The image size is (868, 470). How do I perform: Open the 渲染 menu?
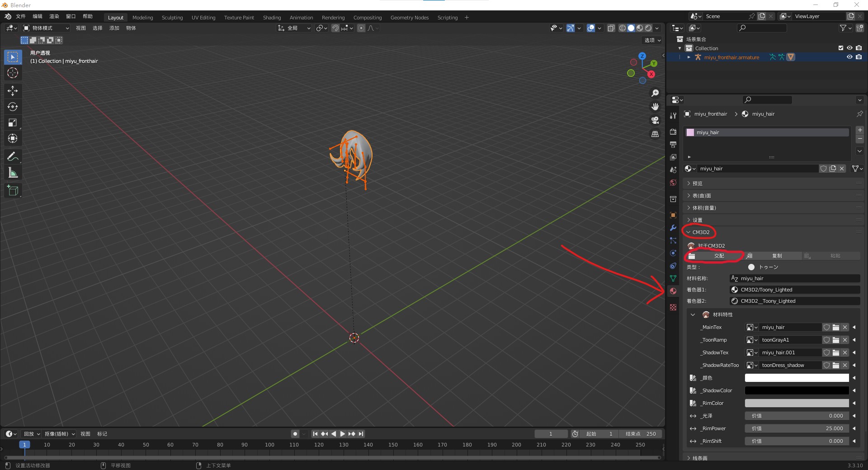pyautogui.click(x=54, y=16)
